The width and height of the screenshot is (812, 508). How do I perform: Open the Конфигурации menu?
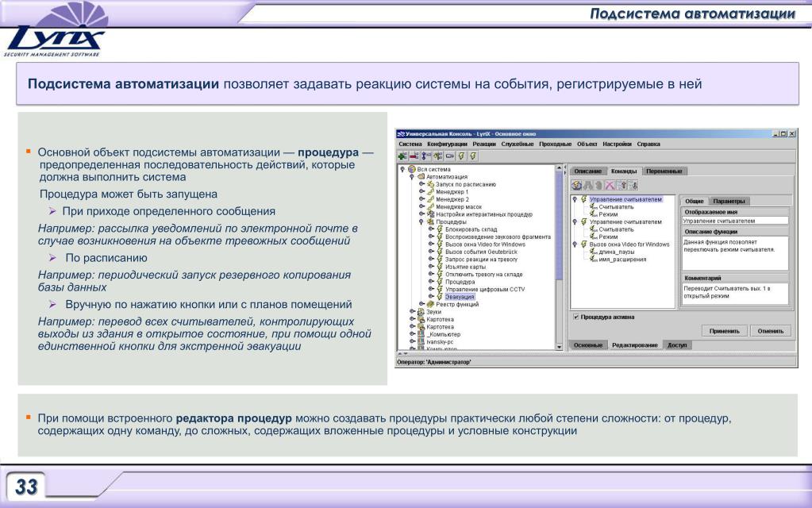[447, 144]
